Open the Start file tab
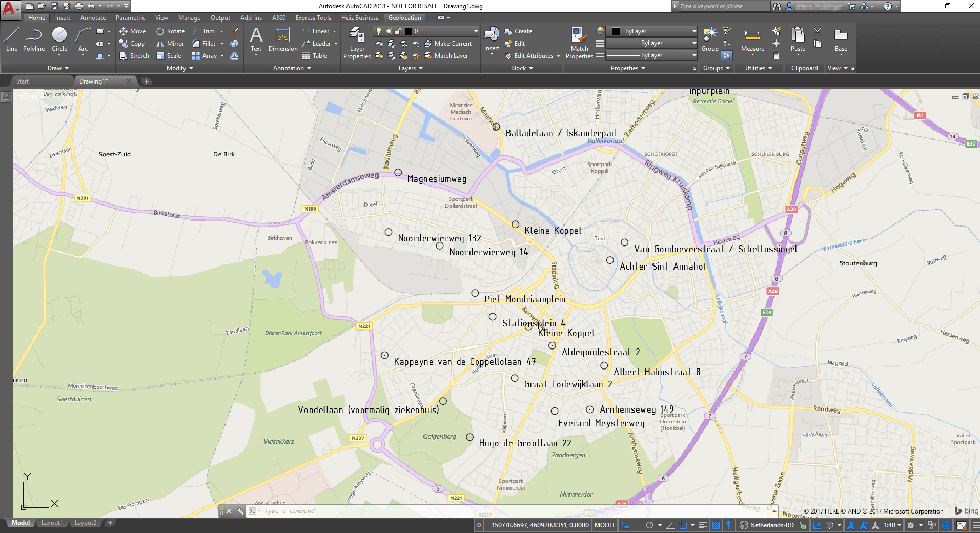980x533 pixels. pyautogui.click(x=23, y=81)
